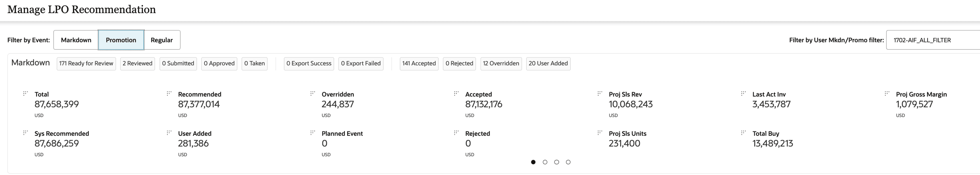
Task: Click drag handle icon beside Rejected metric
Action: tap(456, 133)
